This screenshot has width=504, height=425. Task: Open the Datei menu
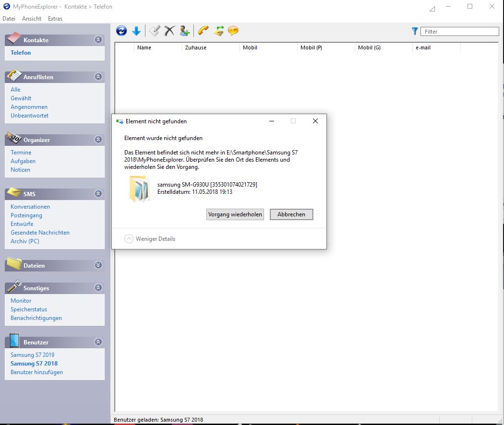coord(9,19)
